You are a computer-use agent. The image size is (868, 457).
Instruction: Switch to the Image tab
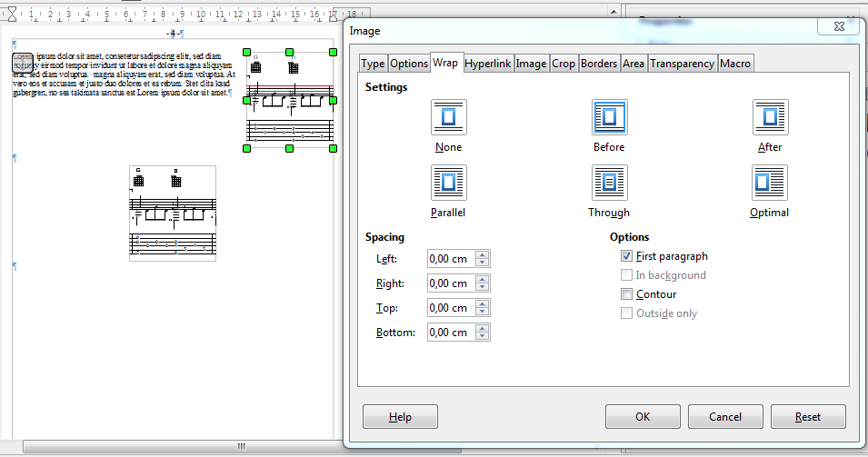tap(531, 64)
